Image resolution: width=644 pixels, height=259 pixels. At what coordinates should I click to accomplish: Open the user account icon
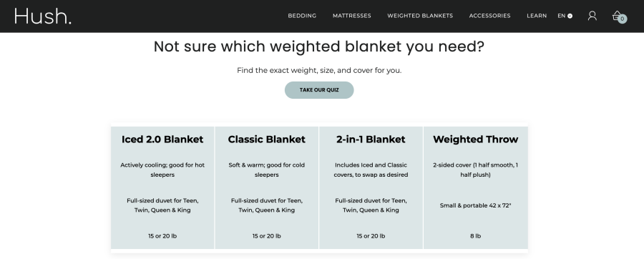pyautogui.click(x=592, y=16)
